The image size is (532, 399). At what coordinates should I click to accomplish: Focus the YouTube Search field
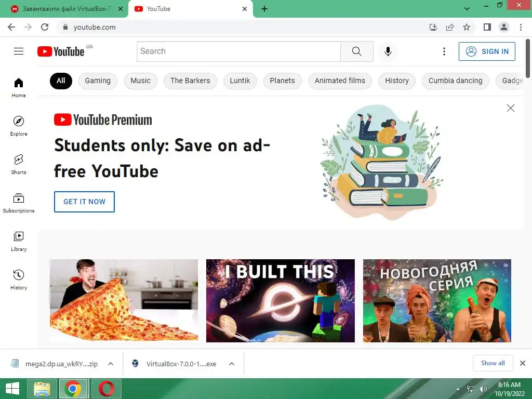pyautogui.click(x=239, y=51)
